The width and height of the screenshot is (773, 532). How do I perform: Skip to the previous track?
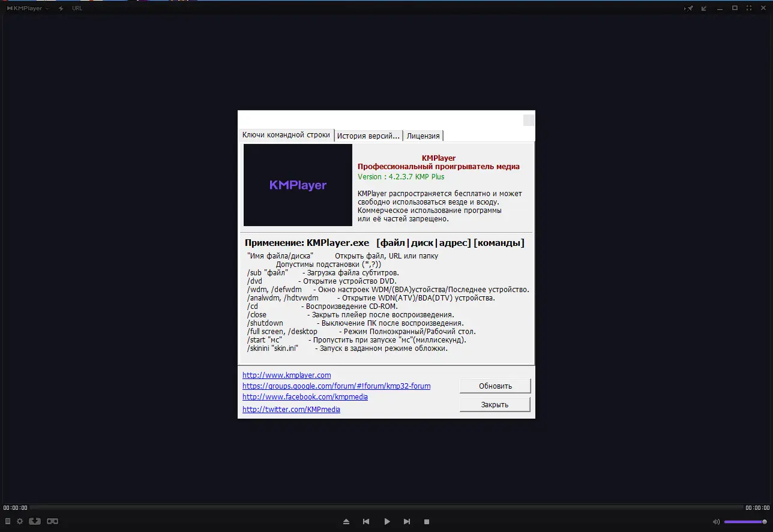(x=366, y=522)
